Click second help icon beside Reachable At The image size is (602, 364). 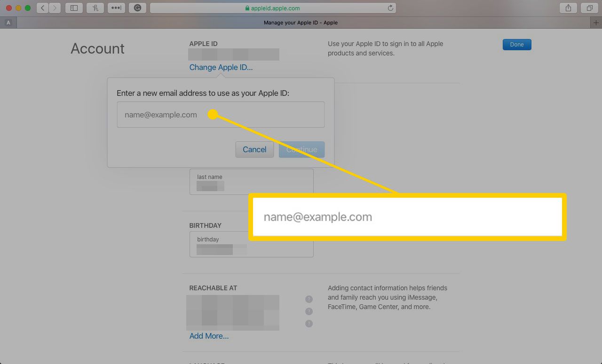pyautogui.click(x=309, y=311)
